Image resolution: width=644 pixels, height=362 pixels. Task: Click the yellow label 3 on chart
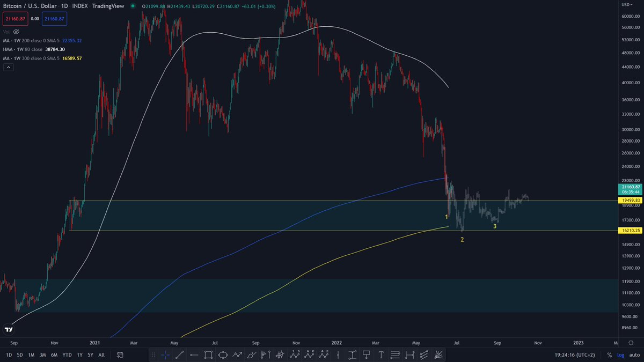point(495,226)
